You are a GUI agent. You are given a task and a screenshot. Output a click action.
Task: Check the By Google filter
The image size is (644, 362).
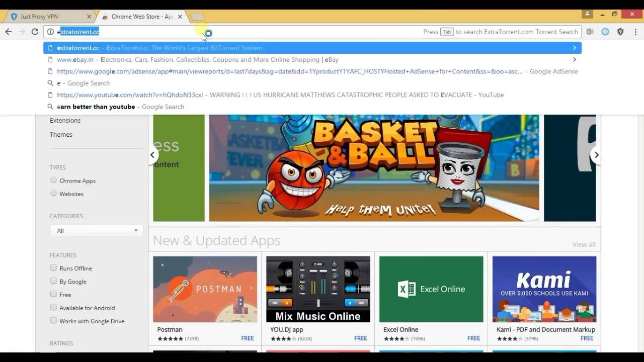[x=53, y=281]
